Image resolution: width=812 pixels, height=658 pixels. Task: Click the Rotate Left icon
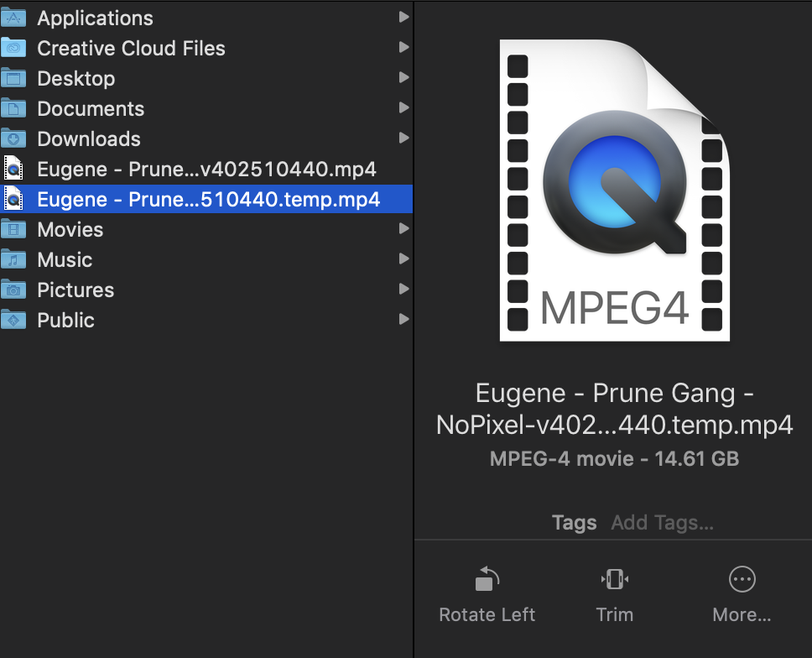487,579
